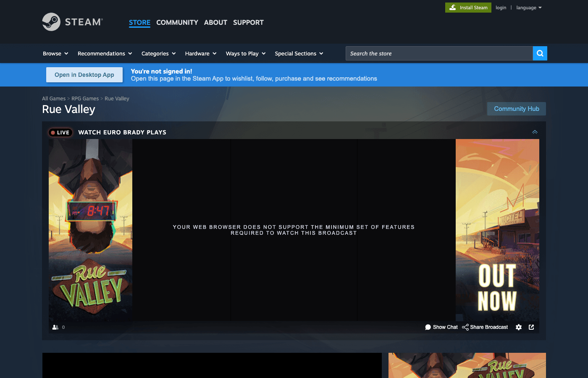588x378 pixels.
Task: Click the magnifying glass search icon
Action: click(x=540, y=53)
